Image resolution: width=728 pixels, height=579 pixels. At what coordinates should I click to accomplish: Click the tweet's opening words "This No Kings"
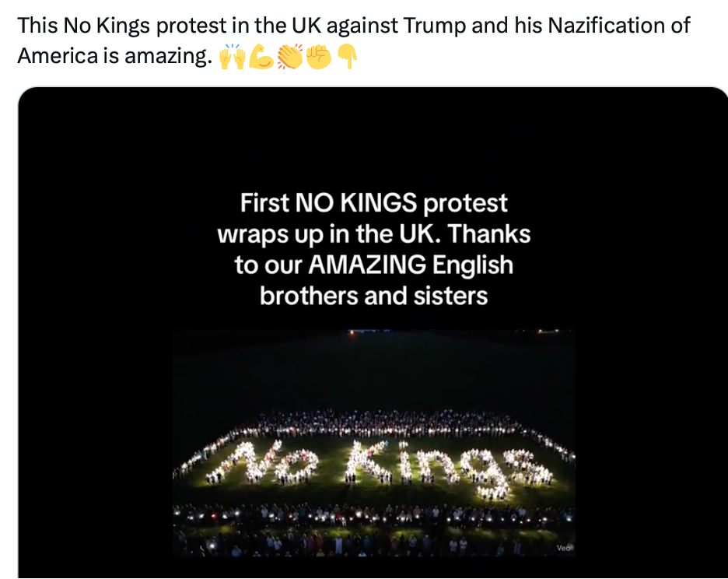tap(83, 25)
